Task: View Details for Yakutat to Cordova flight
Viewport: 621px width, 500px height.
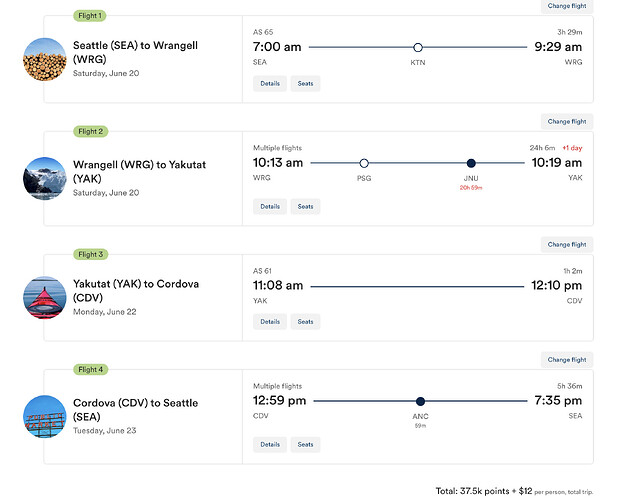Action: pos(270,322)
